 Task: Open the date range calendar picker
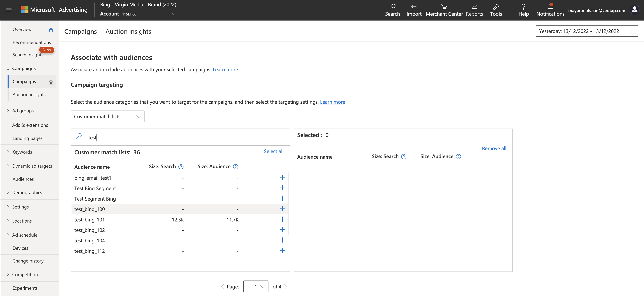pyautogui.click(x=633, y=31)
